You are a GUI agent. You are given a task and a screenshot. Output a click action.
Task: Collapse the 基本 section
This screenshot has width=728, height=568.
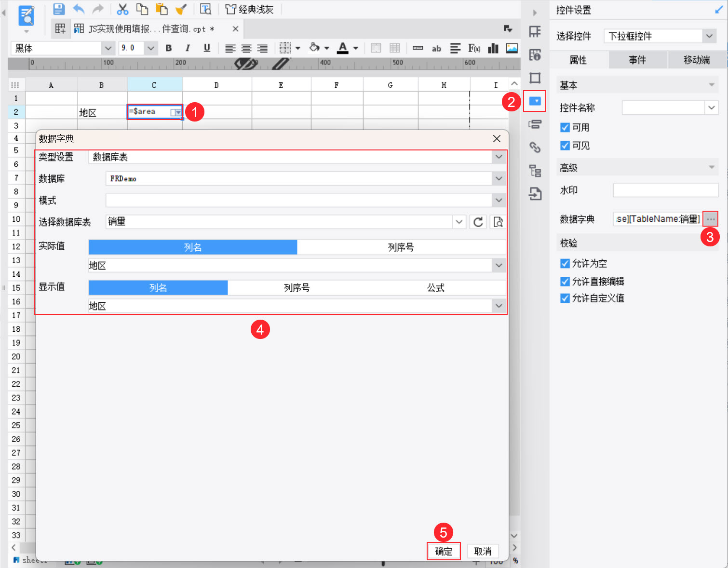click(x=712, y=85)
